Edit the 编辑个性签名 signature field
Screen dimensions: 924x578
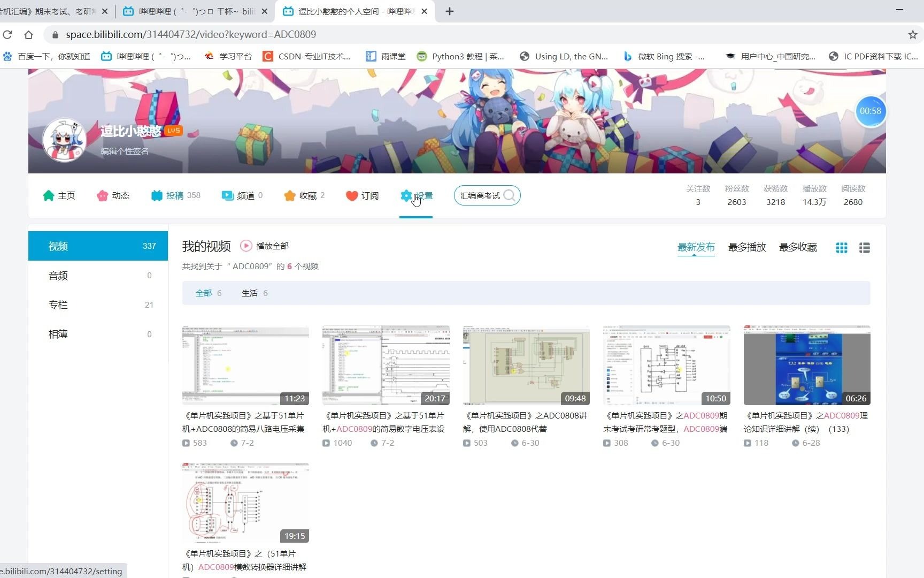coord(125,151)
